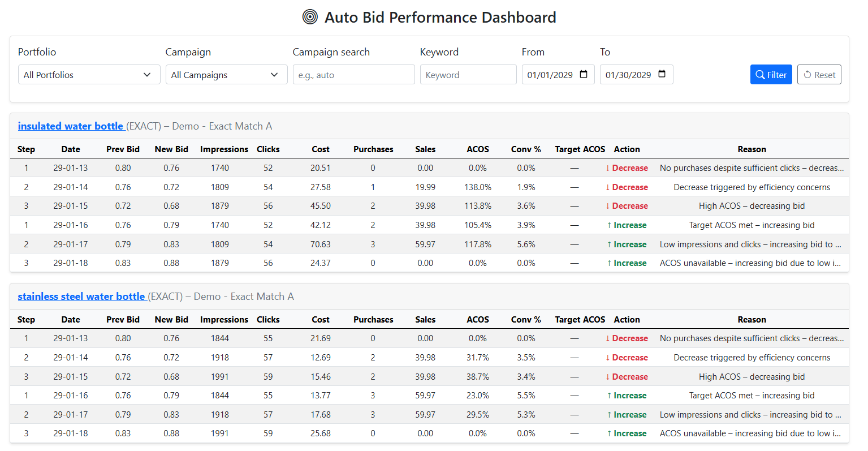Select the 29-01-14 row in the insulated bottle table
Viewport: 868px width, 451px height.
[x=71, y=187]
